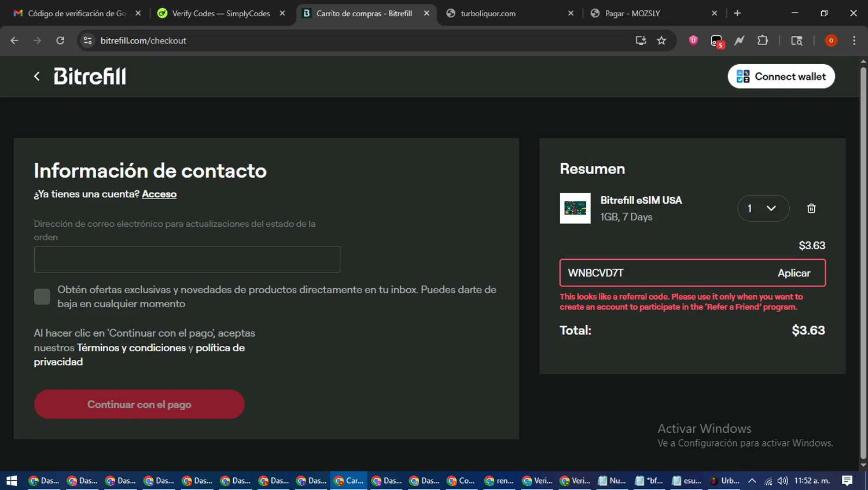The image size is (868, 490).
Task: Open the Car... Chrome window in the taskbar
Action: click(x=349, y=481)
